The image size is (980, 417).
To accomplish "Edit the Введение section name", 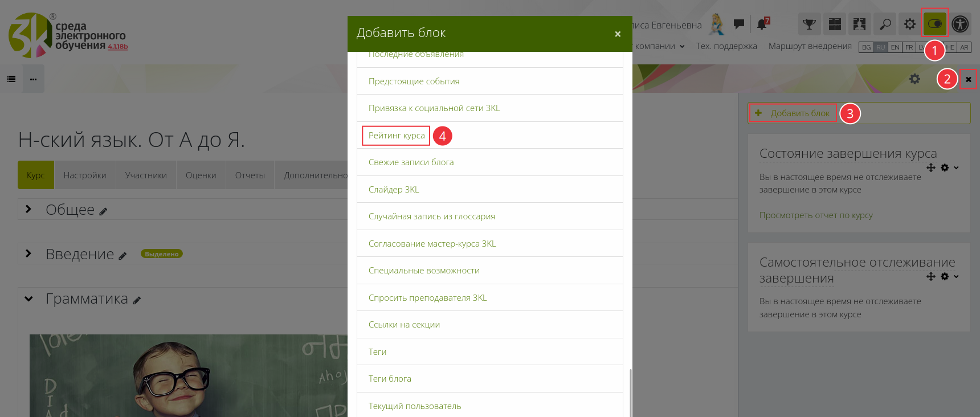I will click(x=122, y=256).
